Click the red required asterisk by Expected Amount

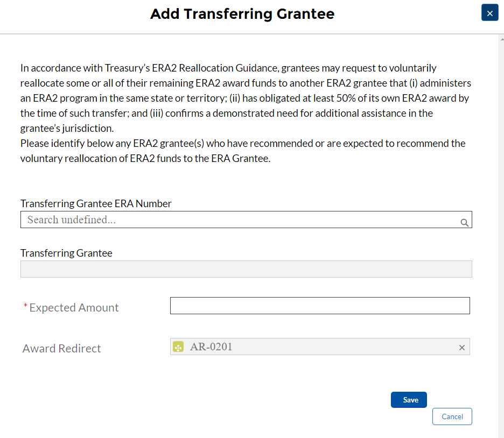[x=25, y=307]
